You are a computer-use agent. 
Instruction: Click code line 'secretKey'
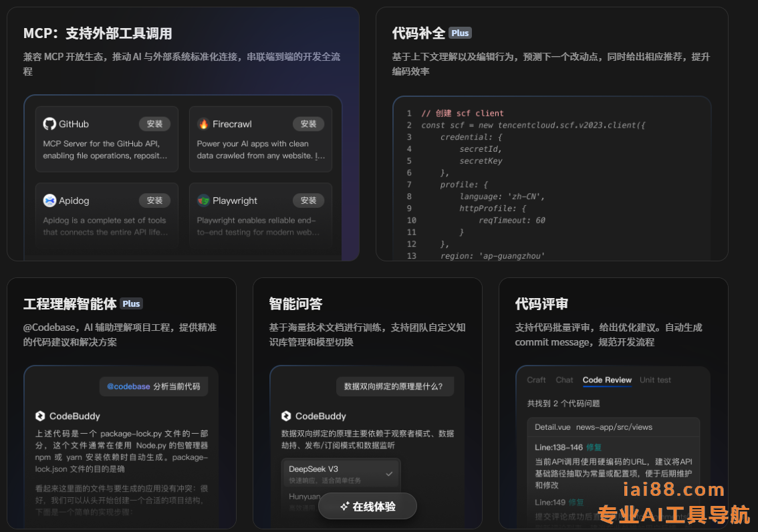[481, 161]
